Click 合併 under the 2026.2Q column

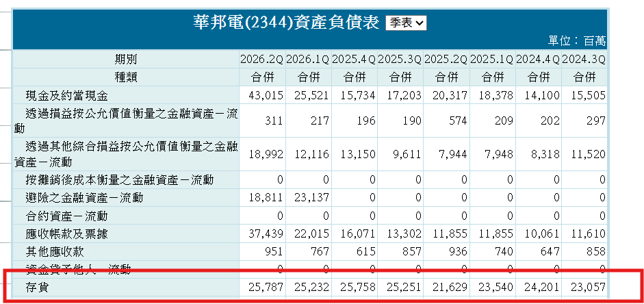262,77
